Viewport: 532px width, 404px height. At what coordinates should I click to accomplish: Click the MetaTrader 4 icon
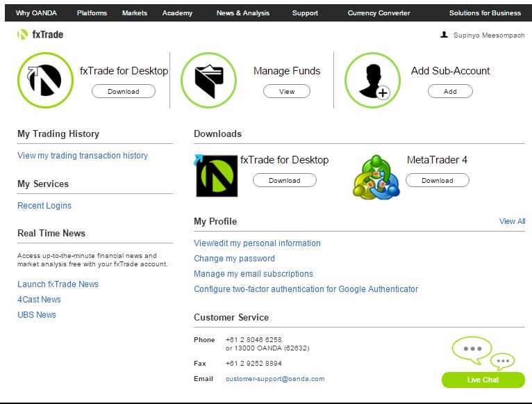376,177
